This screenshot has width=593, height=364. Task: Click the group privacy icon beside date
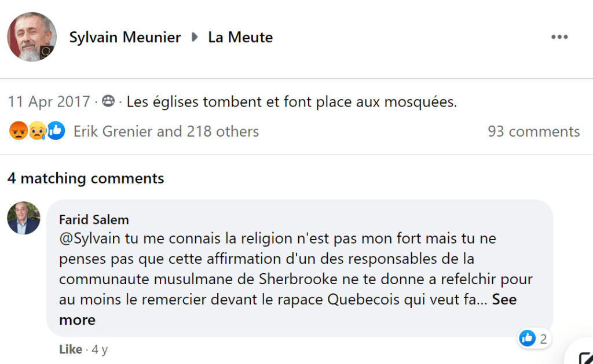click(108, 102)
